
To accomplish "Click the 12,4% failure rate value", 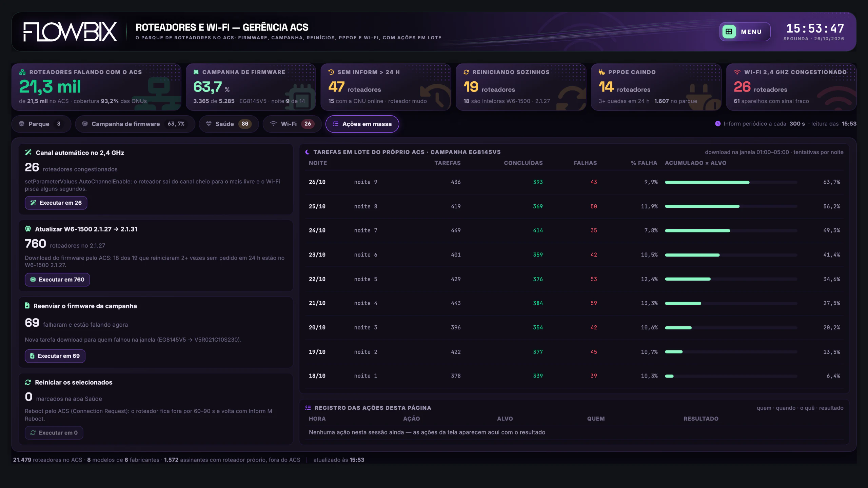I will 649,279.
